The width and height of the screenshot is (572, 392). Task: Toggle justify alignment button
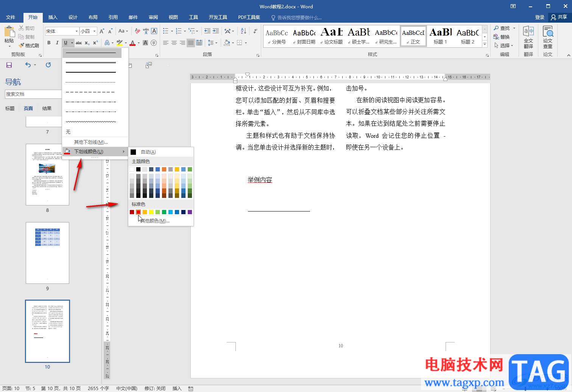(191, 43)
